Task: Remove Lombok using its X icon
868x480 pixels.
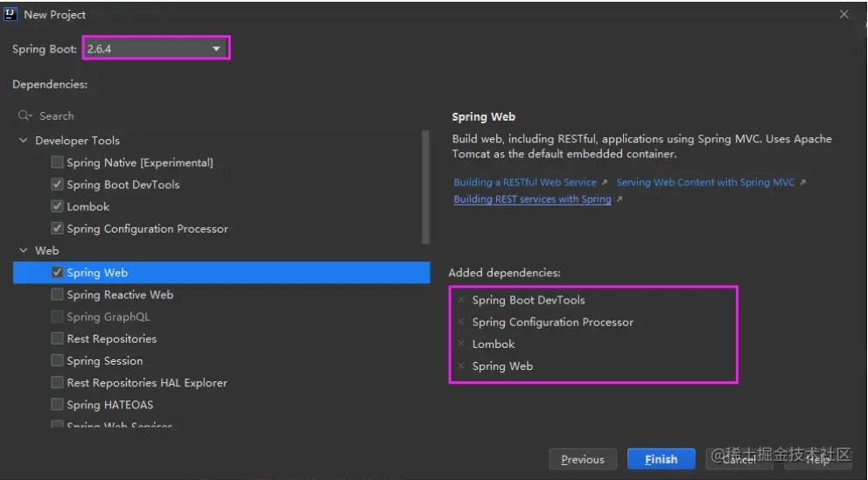Action: (x=461, y=344)
